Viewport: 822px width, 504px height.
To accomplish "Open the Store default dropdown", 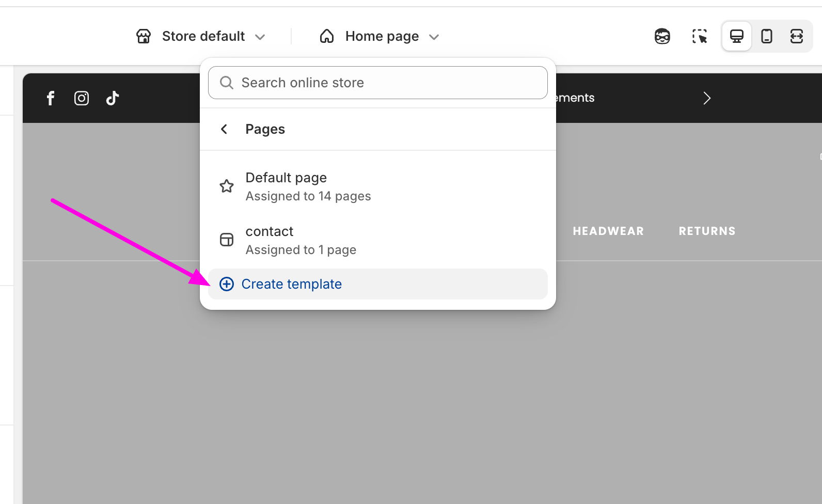I will [201, 36].
